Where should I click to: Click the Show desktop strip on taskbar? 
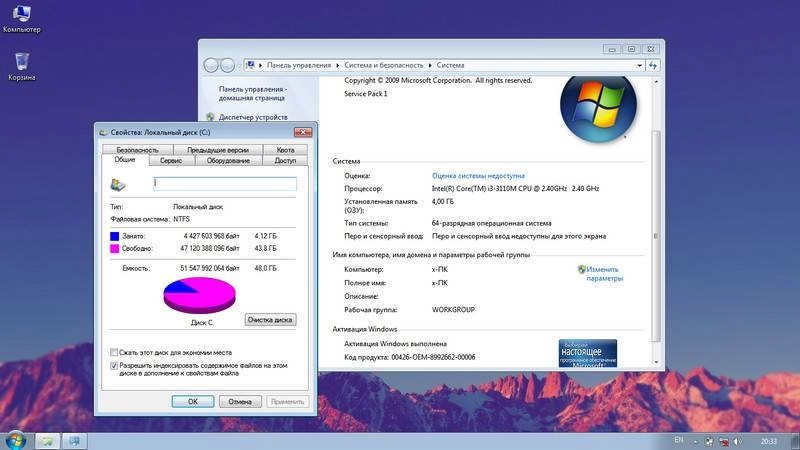[x=796, y=441]
